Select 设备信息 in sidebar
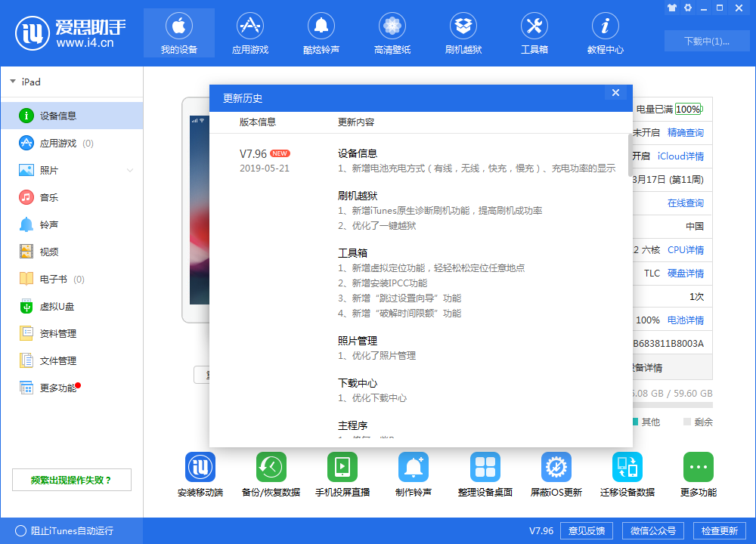Image resolution: width=756 pixels, height=544 pixels. click(x=72, y=116)
